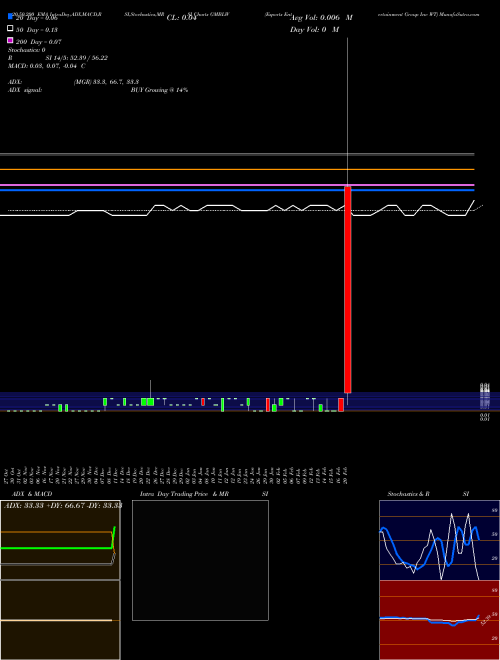This screenshot has height=660, width=500.
Task: Click the gray horizontal moving average line
Action: 237,154
